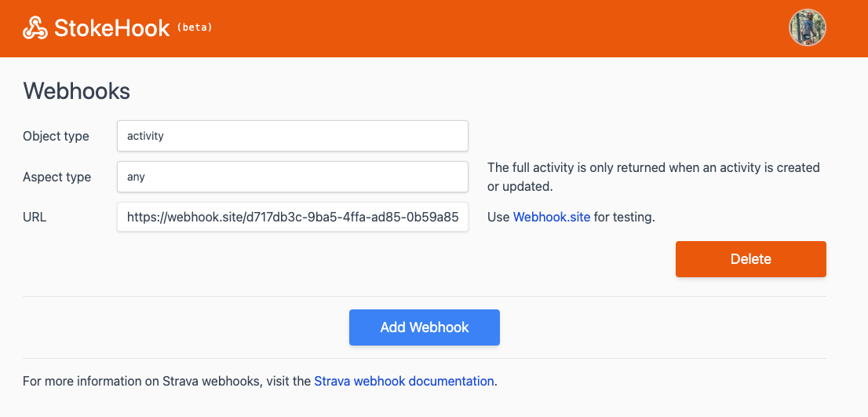The width and height of the screenshot is (868, 417).
Task: Open the Webhook.site link
Action: click(551, 217)
